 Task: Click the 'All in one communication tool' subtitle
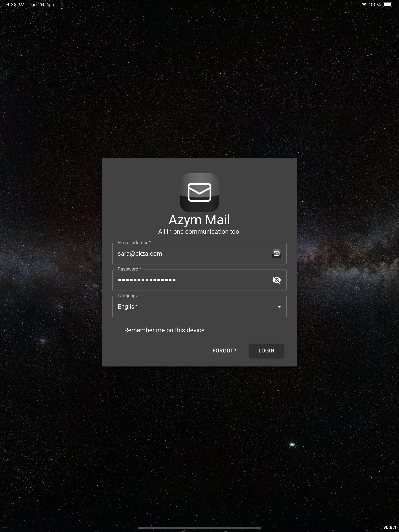pyautogui.click(x=199, y=232)
